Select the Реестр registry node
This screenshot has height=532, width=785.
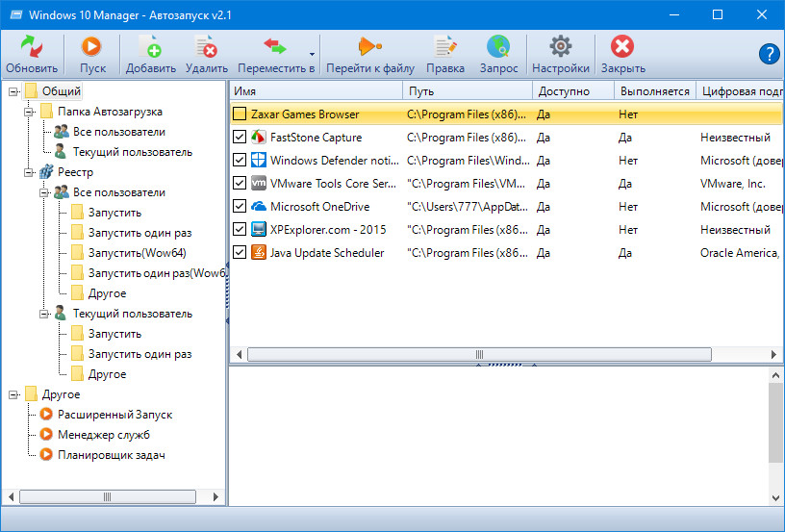point(75,172)
